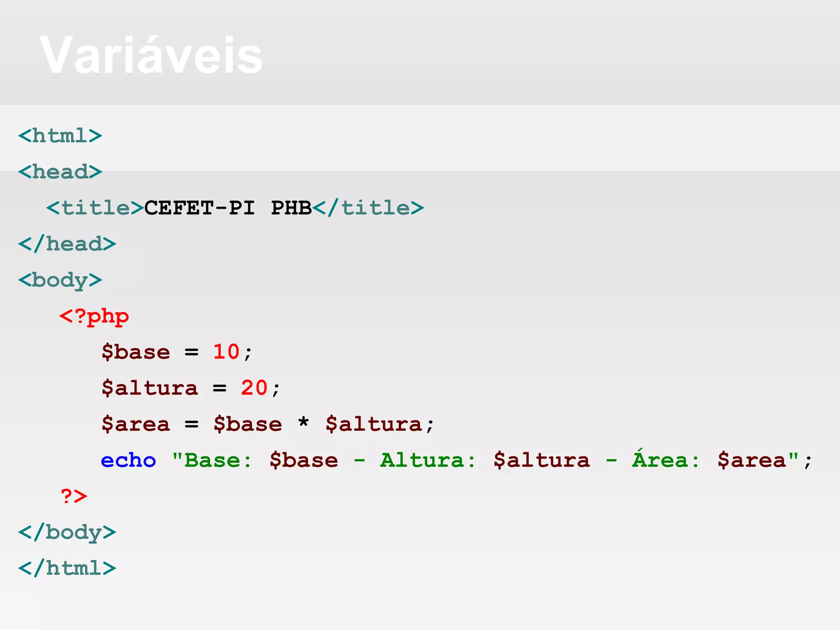Click the "$altura = 20;" line

click(x=191, y=388)
